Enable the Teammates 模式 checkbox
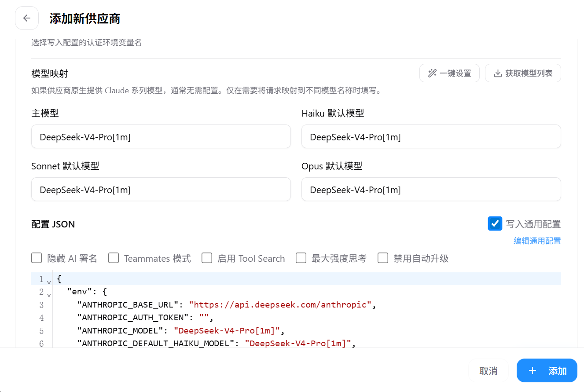584x392 pixels. (x=114, y=258)
